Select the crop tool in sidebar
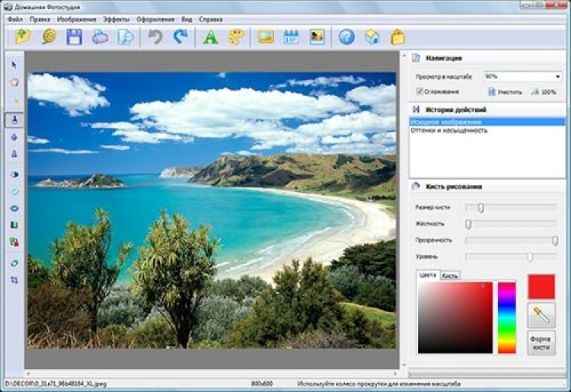The width and height of the screenshot is (571, 392). click(x=14, y=280)
